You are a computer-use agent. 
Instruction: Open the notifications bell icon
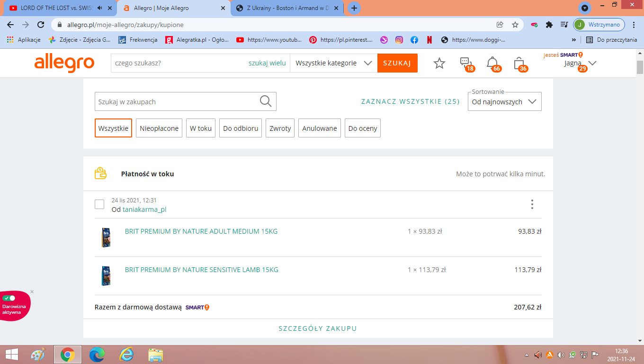(x=492, y=63)
